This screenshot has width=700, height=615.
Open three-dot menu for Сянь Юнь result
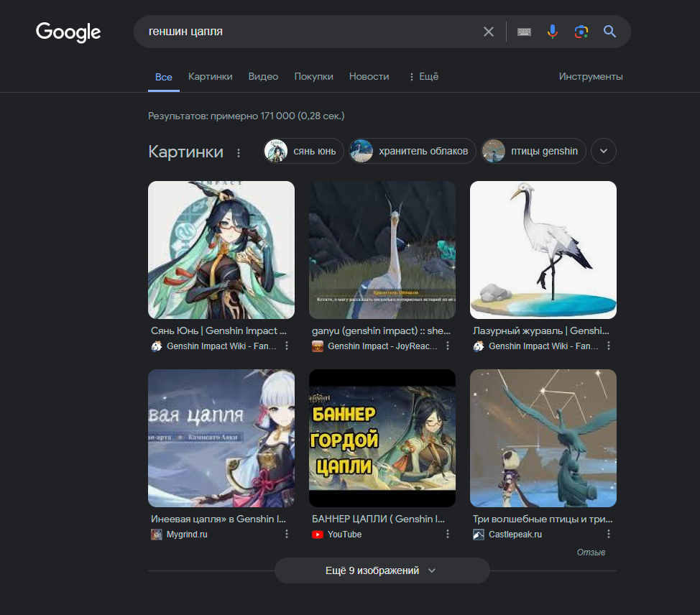tap(287, 346)
